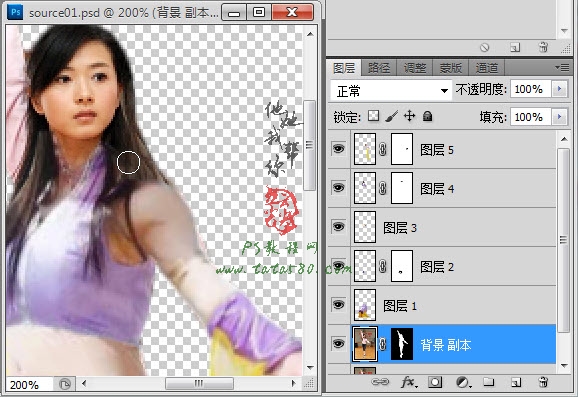Switch to 图层 tab
This screenshot has height=397, width=578.
click(344, 68)
